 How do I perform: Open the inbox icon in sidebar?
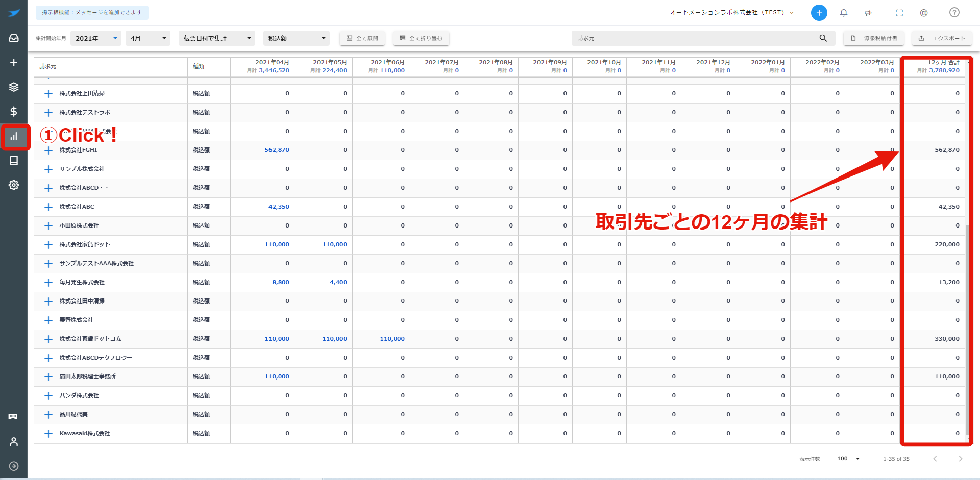click(14, 38)
